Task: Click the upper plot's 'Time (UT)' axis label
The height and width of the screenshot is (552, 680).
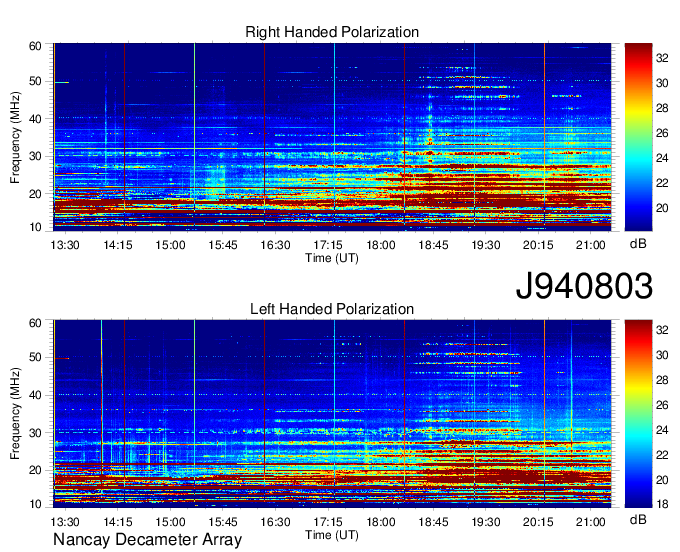Action: click(332, 258)
